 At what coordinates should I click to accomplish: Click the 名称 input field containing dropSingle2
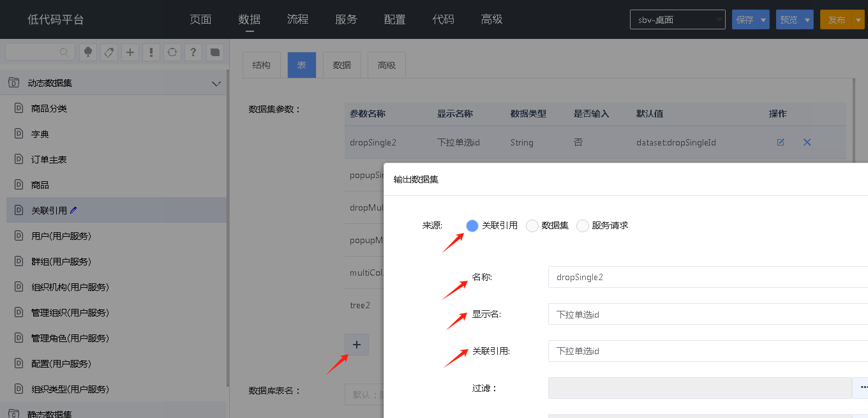[702, 277]
